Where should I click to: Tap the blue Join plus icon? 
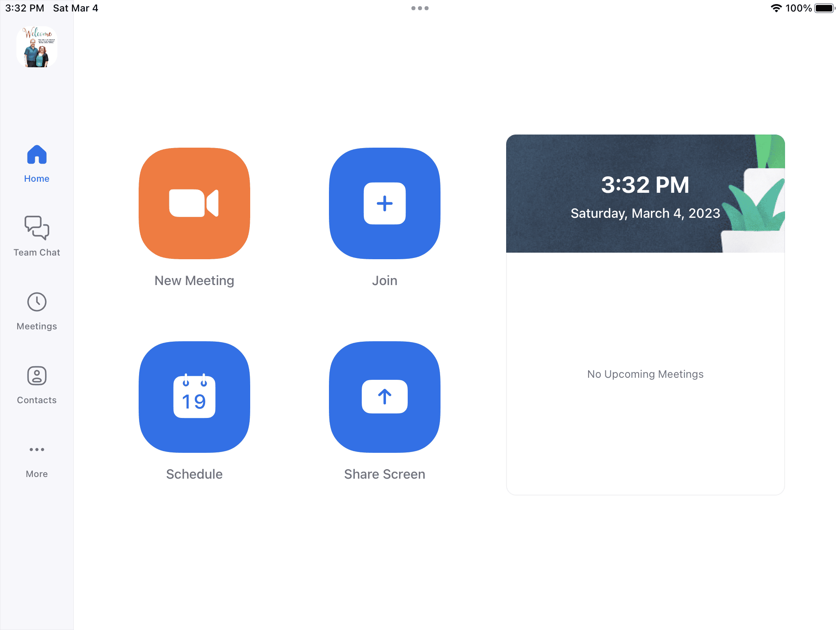[385, 203]
